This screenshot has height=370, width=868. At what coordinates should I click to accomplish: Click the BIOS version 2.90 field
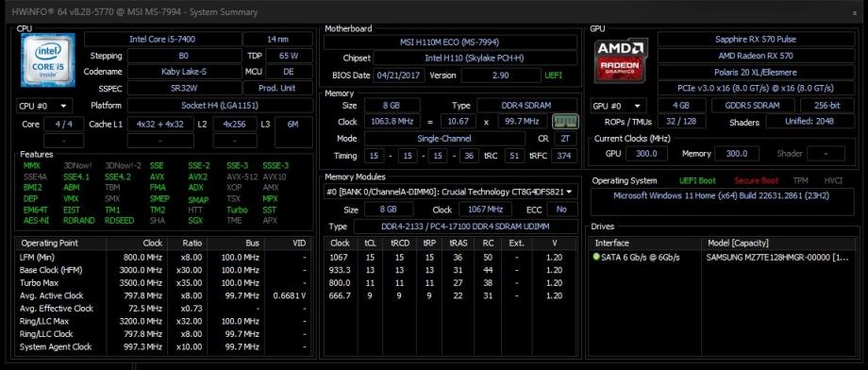point(500,76)
